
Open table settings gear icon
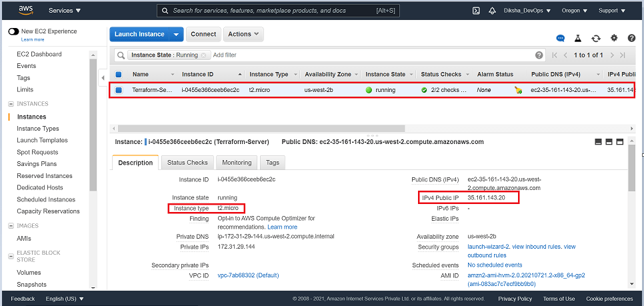click(x=614, y=38)
